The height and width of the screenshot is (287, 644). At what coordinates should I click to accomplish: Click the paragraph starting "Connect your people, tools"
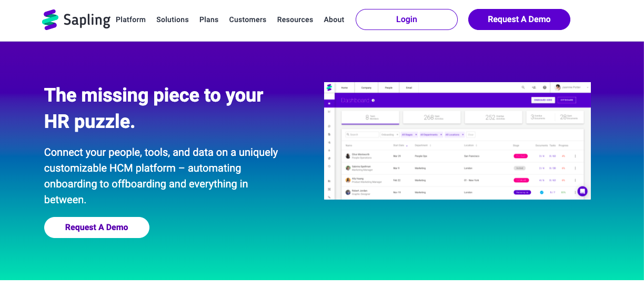(161, 176)
